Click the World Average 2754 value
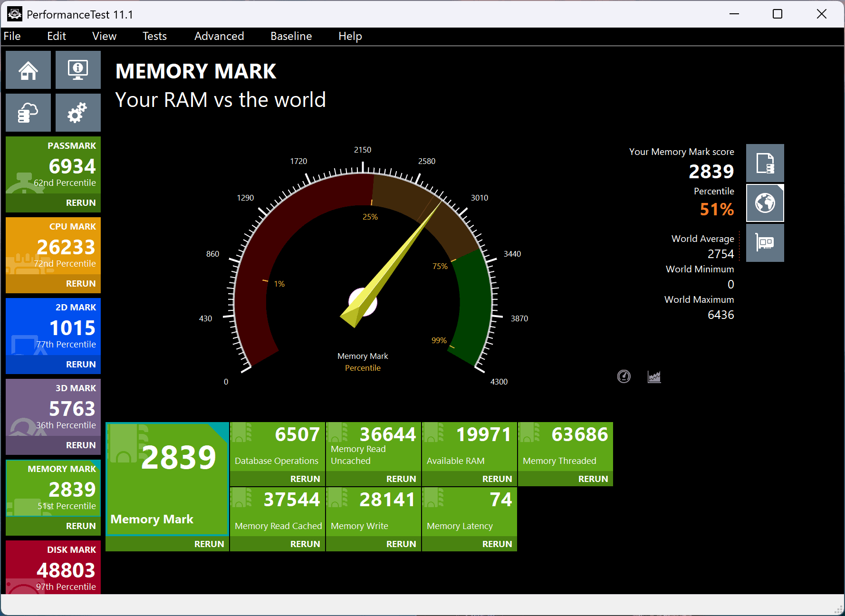This screenshot has height=616, width=845. tap(721, 254)
